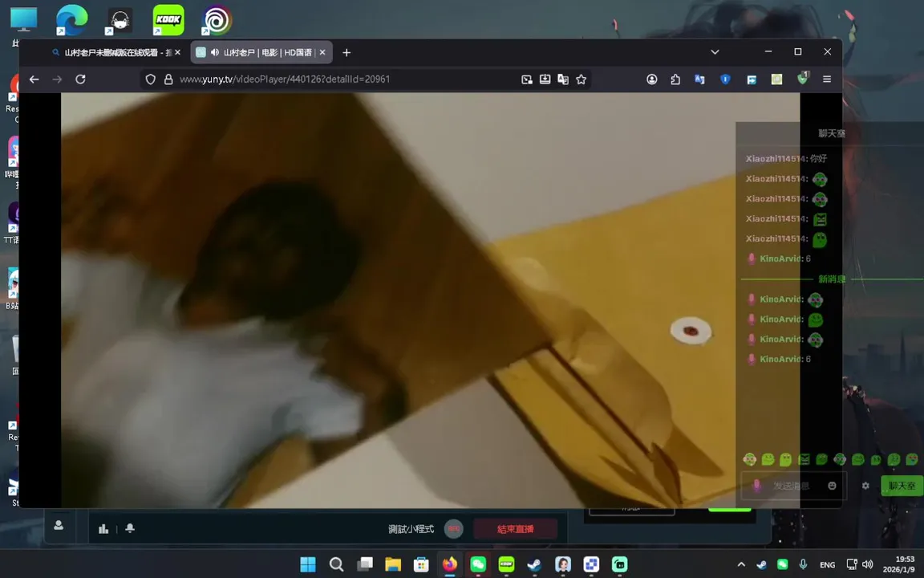Show hidden tray icons chevron
The height and width of the screenshot is (578, 924).
point(741,564)
